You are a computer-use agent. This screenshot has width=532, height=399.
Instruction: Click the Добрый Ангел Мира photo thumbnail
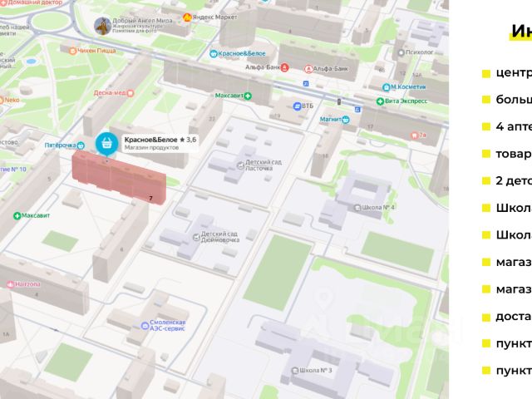pos(102,26)
